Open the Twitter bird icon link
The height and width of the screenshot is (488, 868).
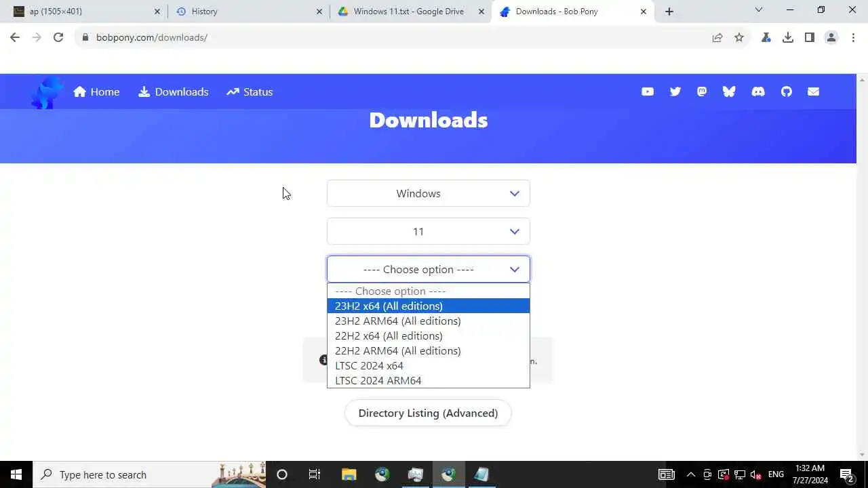(675, 91)
